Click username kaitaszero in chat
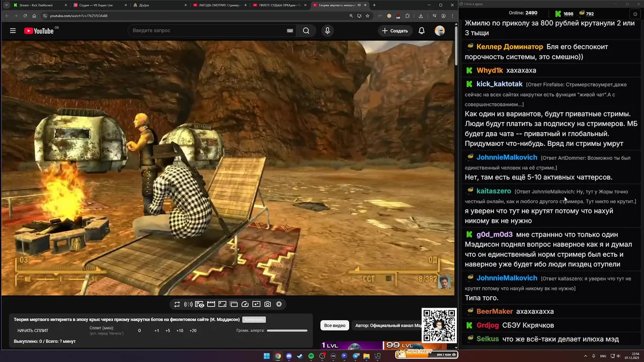The image size is (644, 362). coord(494,191)
